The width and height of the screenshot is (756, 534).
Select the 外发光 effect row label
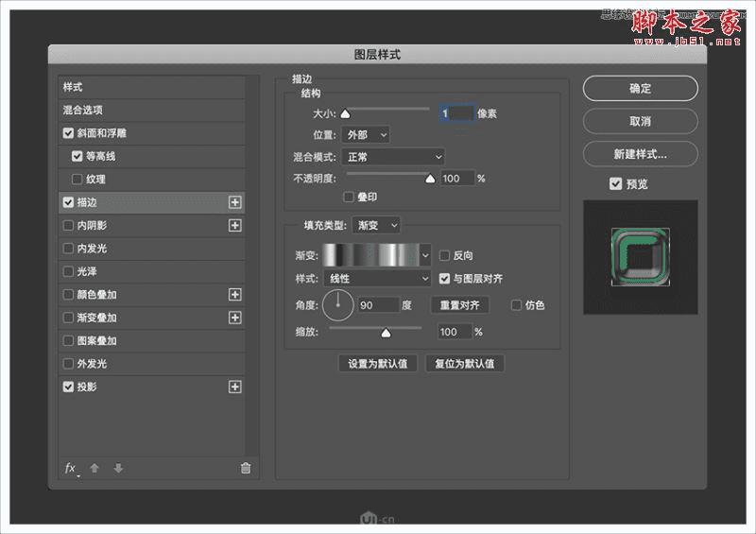coord(92,364)
